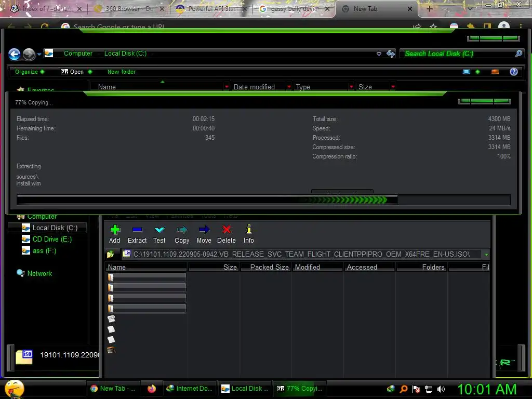Click the refresh icon beside the address bar

(391, 54)
